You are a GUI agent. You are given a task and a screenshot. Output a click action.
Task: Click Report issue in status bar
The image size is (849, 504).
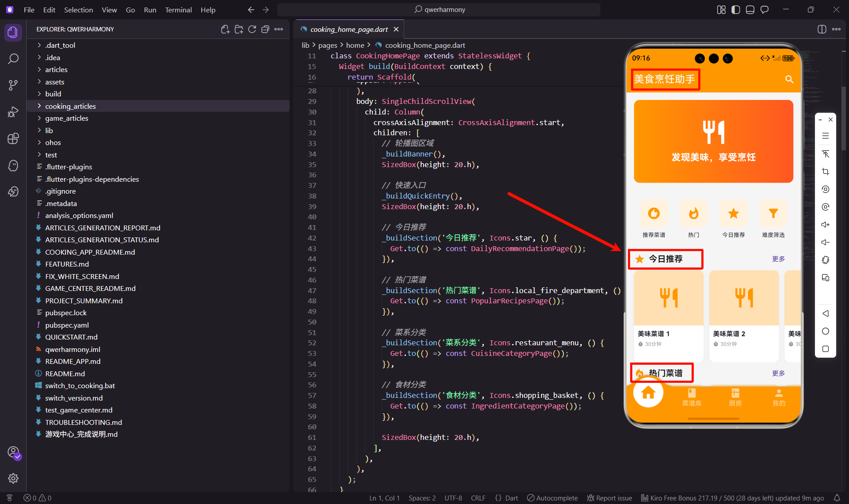click(x=609, y=498)
